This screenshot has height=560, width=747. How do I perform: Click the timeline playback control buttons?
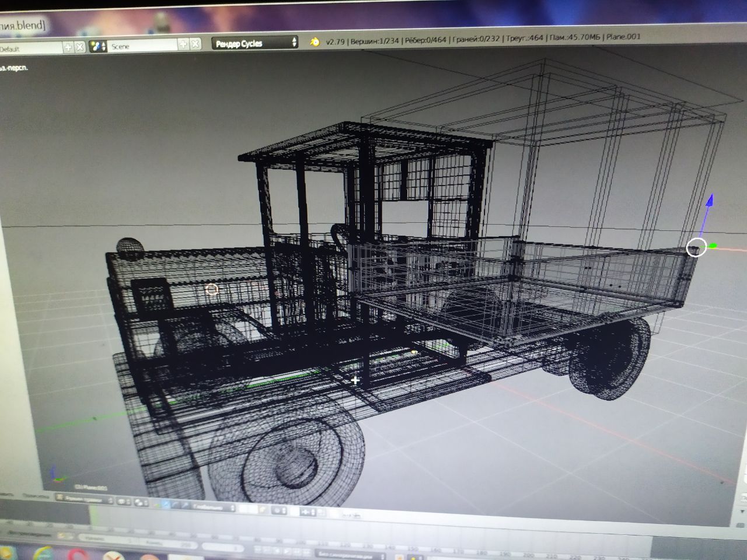(282, 552)
